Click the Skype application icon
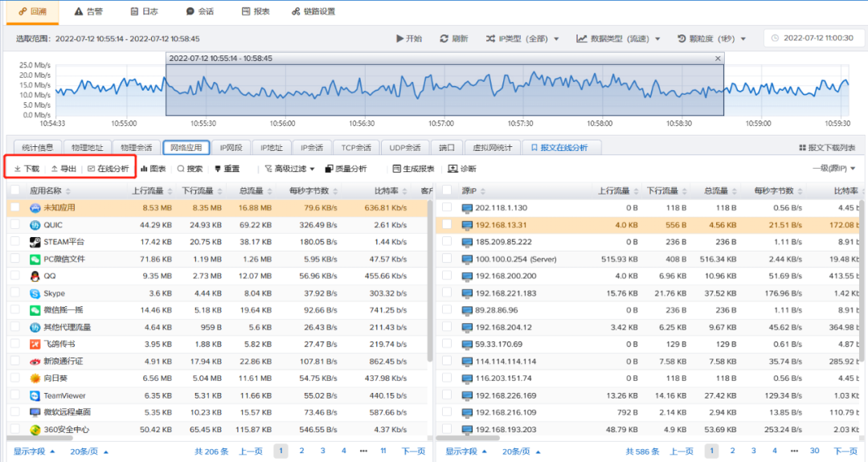 (35, 293)
